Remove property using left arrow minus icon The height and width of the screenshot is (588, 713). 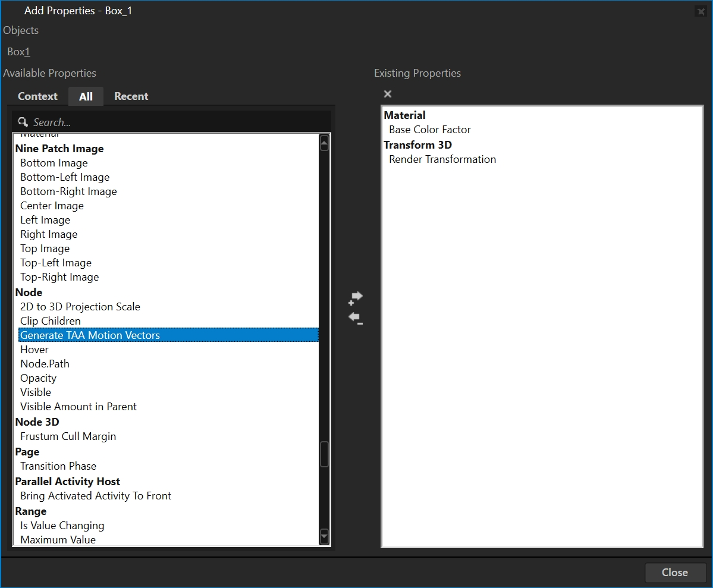[x=356, y=318]
